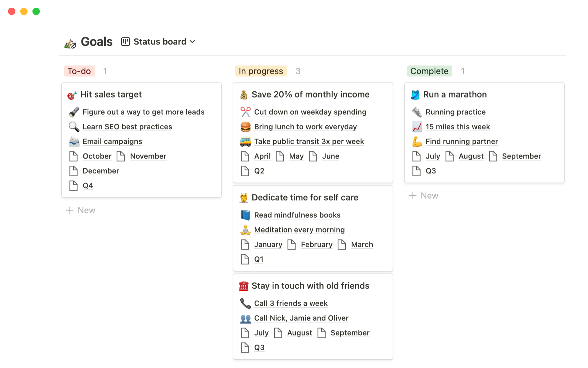The image size is (588, 368).
Task: Open the Figure out a way to get more leads link
Action: tap(143, 112)
